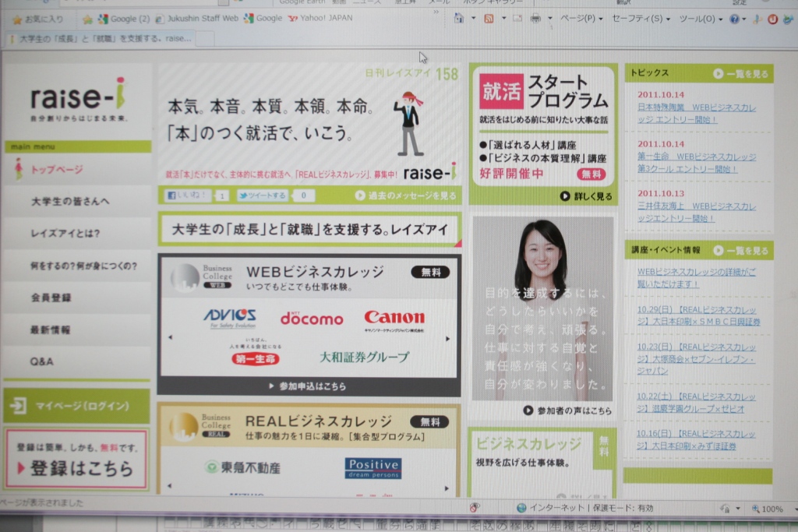Click 講座・イベント情報 一覧を見る link

740,251
